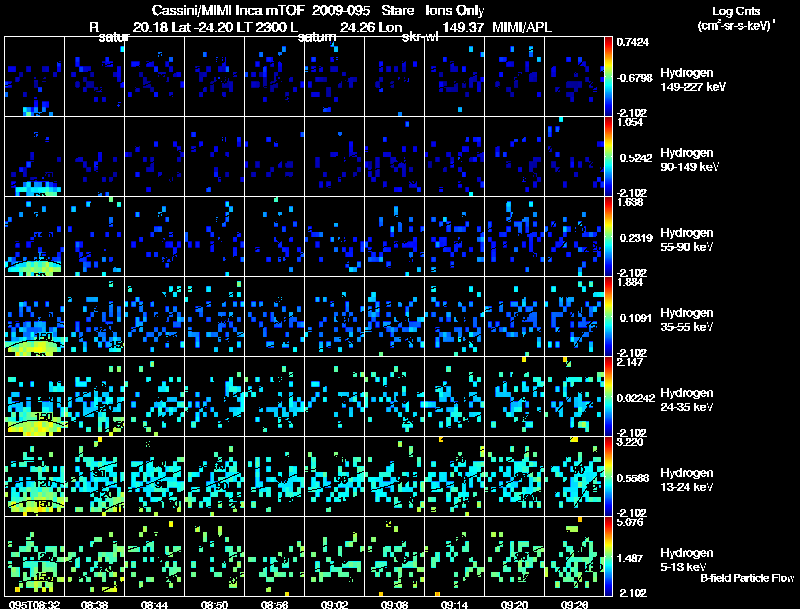The width and height of the screenshot is (800, 609).
Task: Select the Hydrogen 35-55 keV color scale
Action: pyautogui.click(x=609, y=316)
